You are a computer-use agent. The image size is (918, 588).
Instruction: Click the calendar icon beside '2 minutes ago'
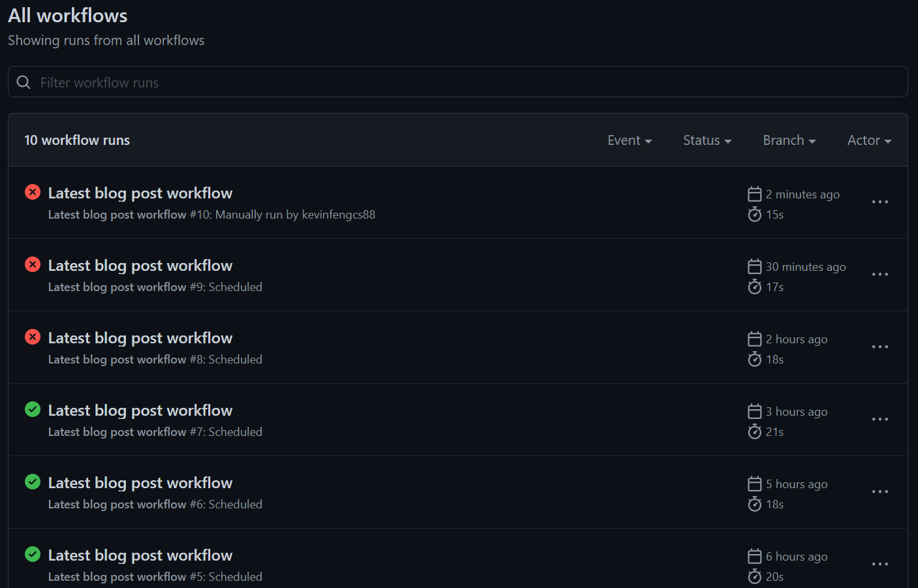[755, 194]
